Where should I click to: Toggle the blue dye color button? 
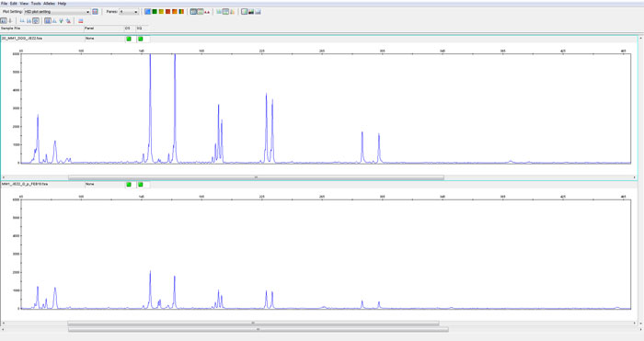click(147, 12)
